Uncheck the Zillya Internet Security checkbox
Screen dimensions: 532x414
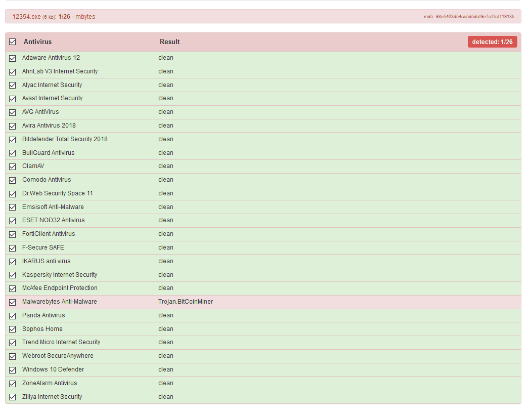[x=13, y=397]
